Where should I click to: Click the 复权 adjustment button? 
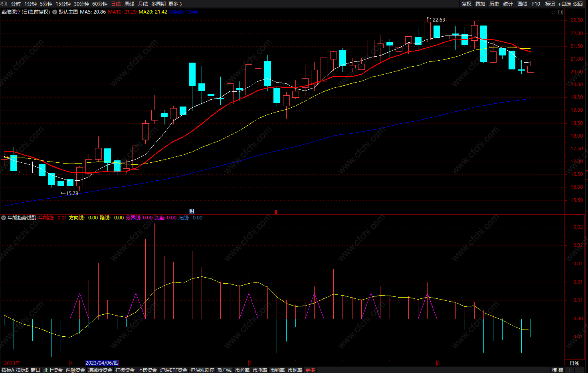tap(467, 4)
